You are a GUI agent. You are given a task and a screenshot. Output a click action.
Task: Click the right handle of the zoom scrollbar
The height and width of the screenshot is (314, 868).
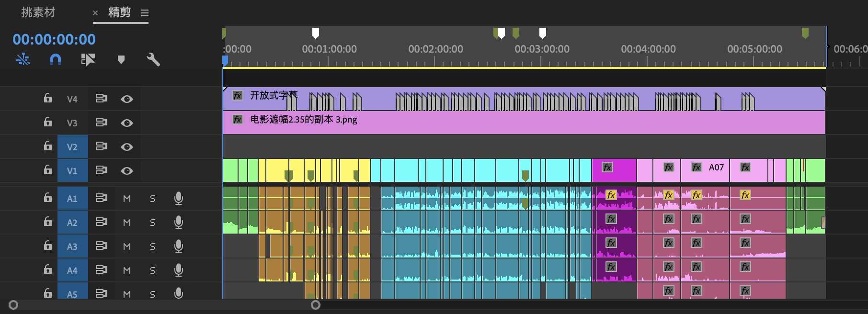tap(316, 305)
